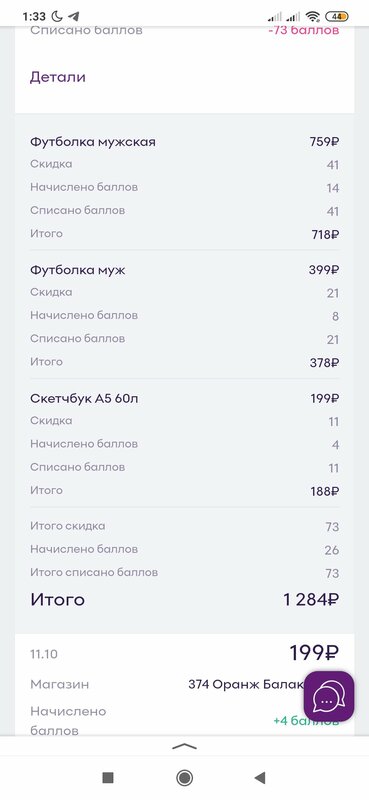The image size is (369, 800).
Task: Tap the battery indicator showing 44
Action: coord(337,16)
